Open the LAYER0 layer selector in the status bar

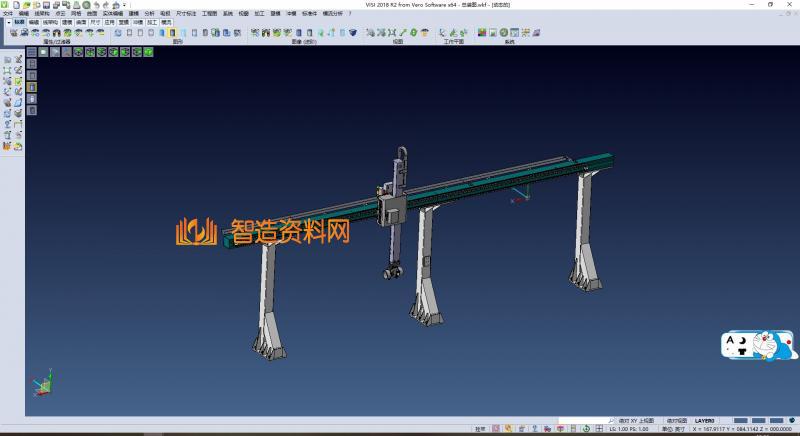point(706,421)
